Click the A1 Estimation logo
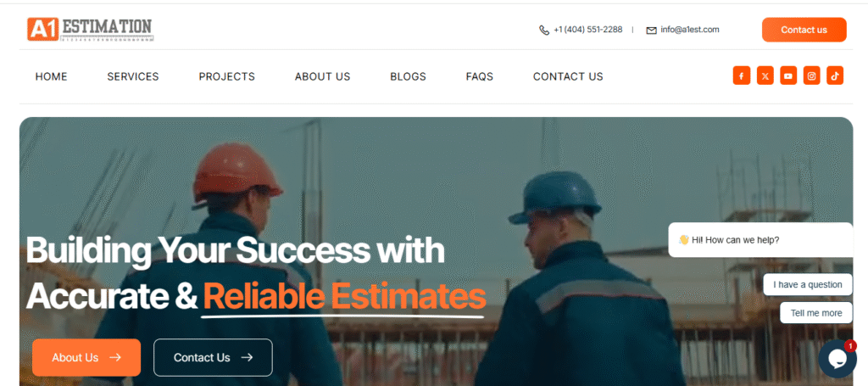Image resolution: width=868 pixels, height=386 pixels. pos(90,30)
